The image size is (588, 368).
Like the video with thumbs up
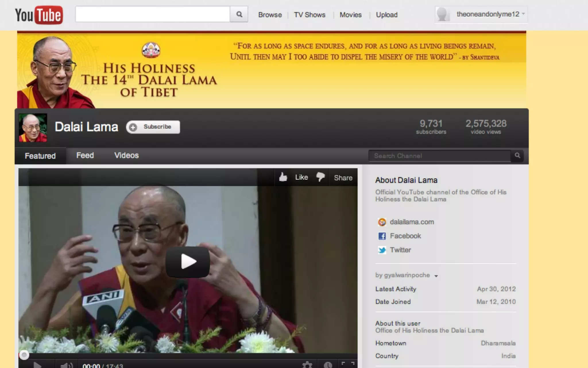point(283,177)
